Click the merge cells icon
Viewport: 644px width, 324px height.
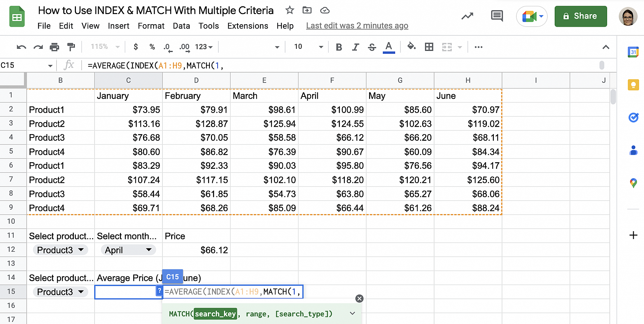447,47
